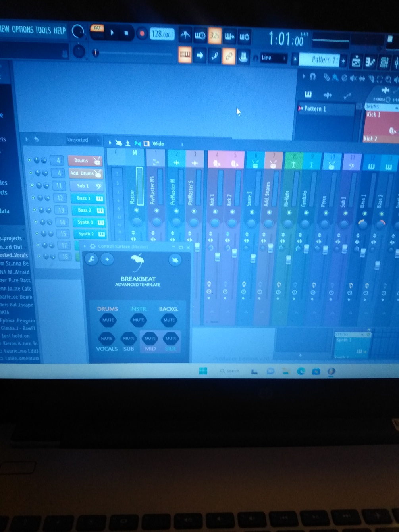Toggle the Sub 1 channel mute LED
The height and width of the screenshot is (532, 399).
pyautogui.click(x=32, y=185)
